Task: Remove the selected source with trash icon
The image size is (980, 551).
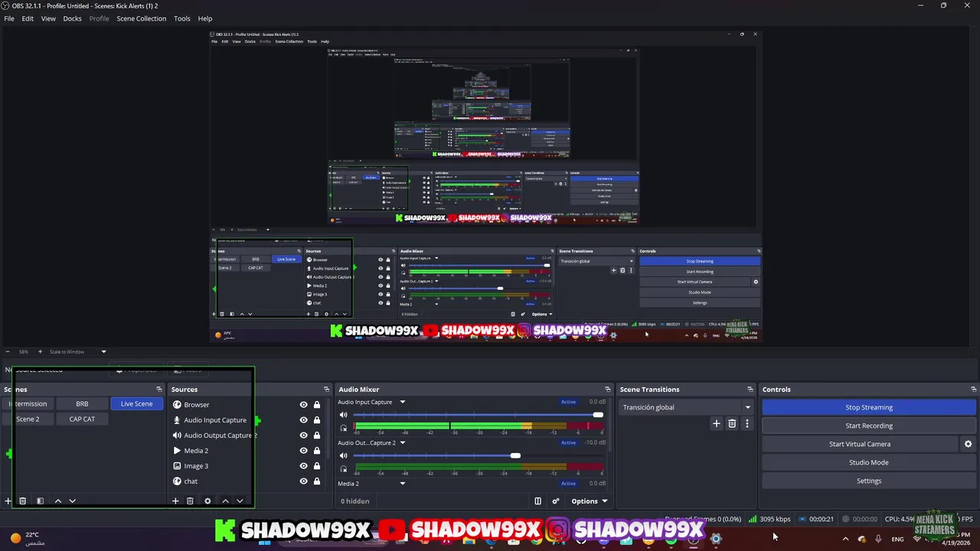Action: click(190, 501)
